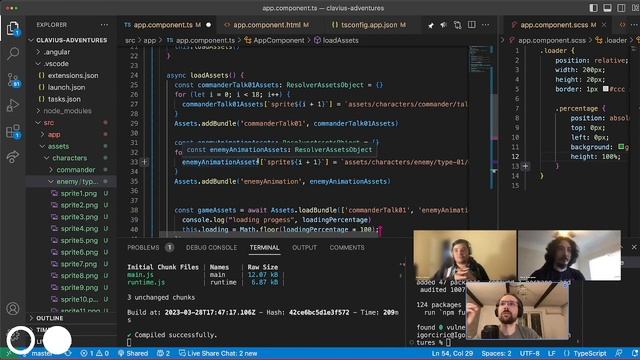Image resolution: width=640 pixels, height=360 pixels.
Task: Open the Live Share view icon
Action: tap(13, 157)
